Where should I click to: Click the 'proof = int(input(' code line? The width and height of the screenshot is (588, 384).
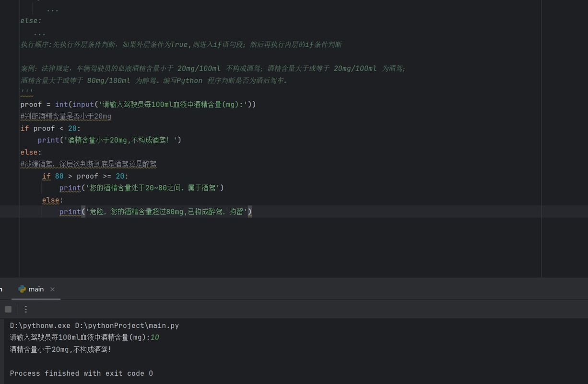click(138, 104)
